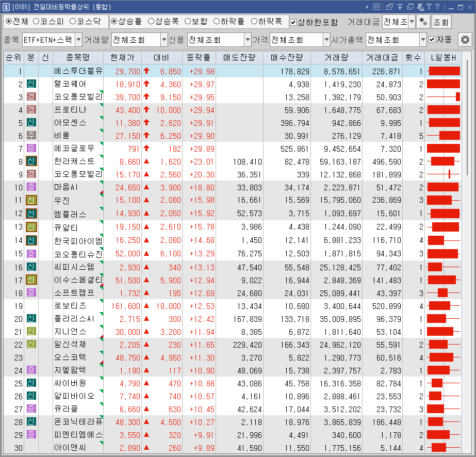Click the 매도잔량 column header
The height and width of the screenshot is (457, 476).
(239, 57)
